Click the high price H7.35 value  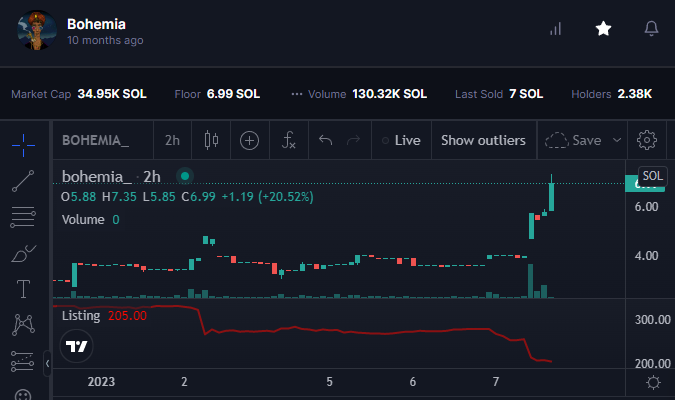(x=119, y=197)
